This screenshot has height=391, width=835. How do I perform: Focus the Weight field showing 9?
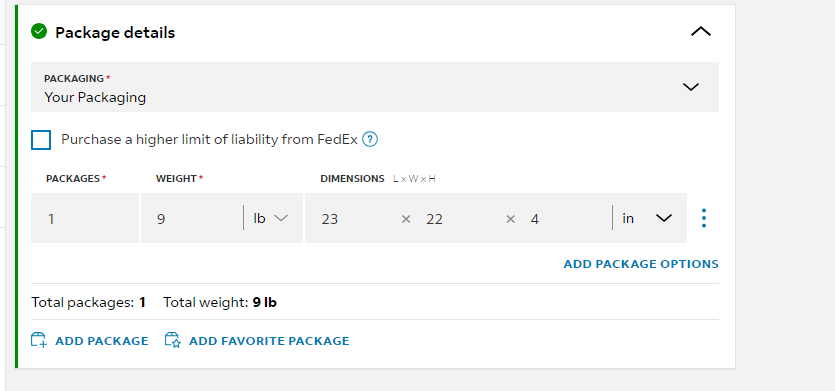tap(192, 218)
